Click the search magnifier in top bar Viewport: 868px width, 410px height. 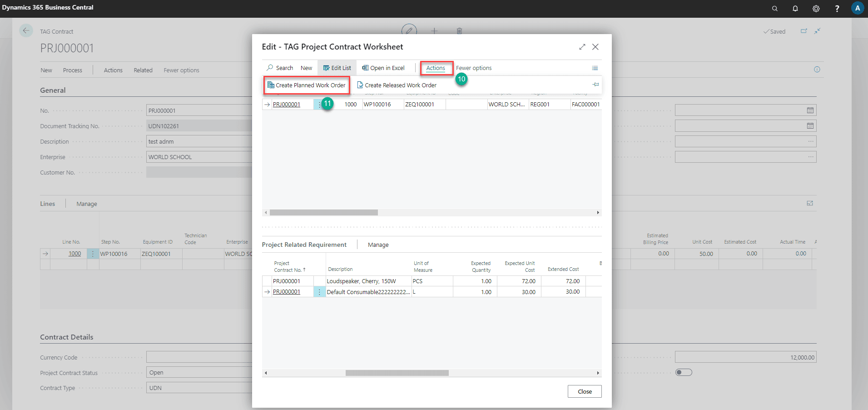(774, 9)
